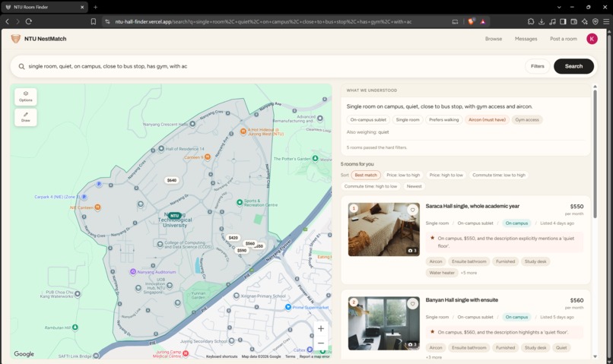The width and height of the screenshot is (613, 364).
Task: Toggle the Gym access filter chip
Action: pyautogui.click(x=527, y=120)
